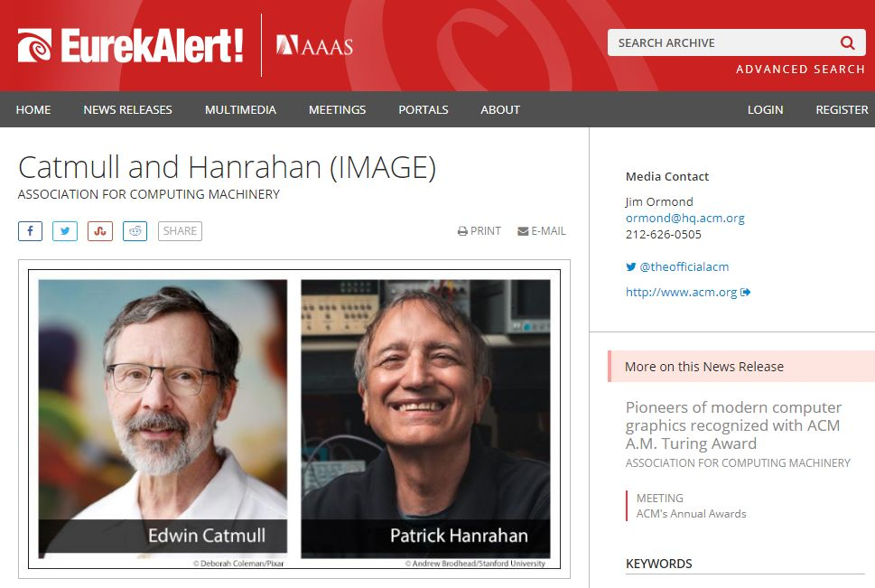Print this page via PRINT

pos(479,231)
